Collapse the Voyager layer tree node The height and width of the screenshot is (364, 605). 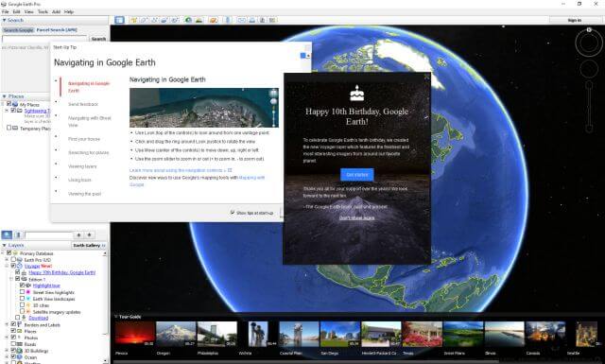[x=7, y=267]
